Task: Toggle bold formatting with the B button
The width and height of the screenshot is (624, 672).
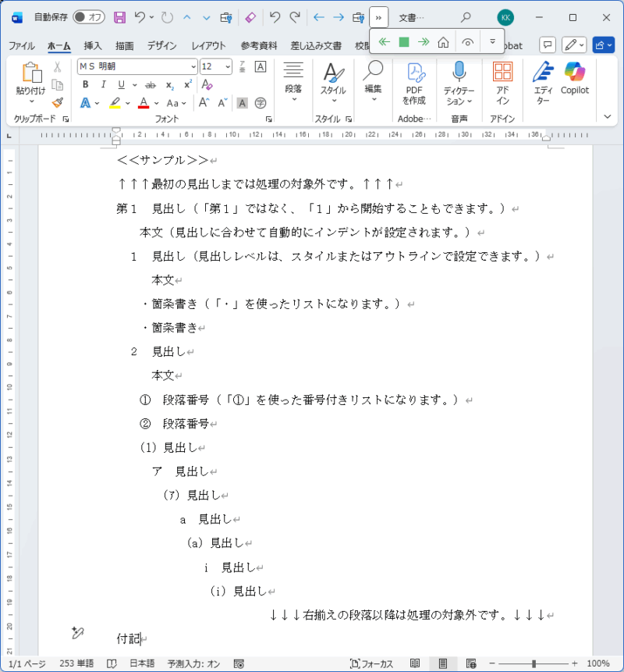Action: [x=85, y=84]
